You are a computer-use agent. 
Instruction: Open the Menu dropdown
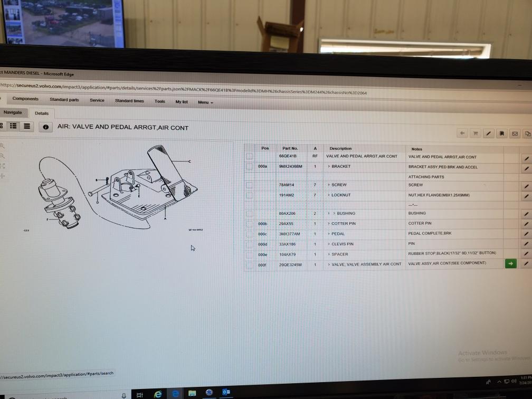(x=205, y=102)
